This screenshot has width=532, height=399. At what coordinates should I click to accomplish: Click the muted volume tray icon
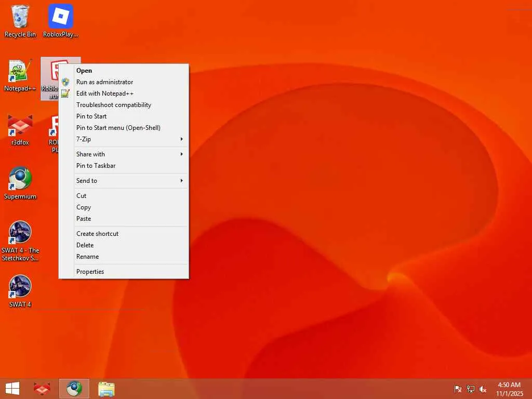coord(483,389)
